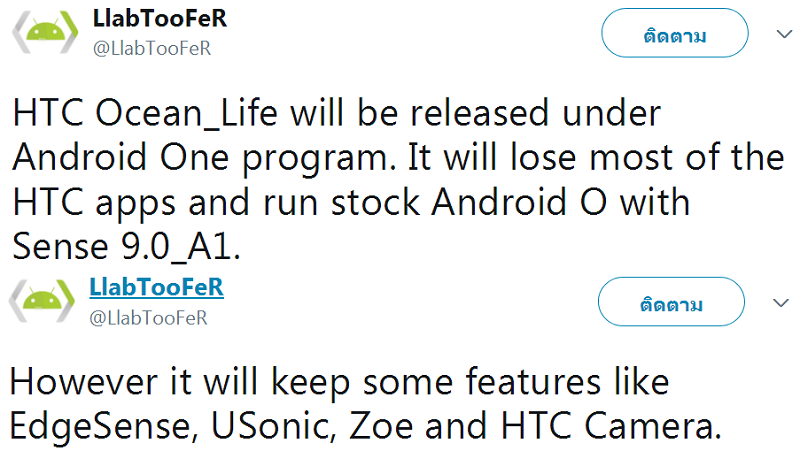
Task: Open the Android avatar on the top tweet
Action: click(x=45, y=32)
